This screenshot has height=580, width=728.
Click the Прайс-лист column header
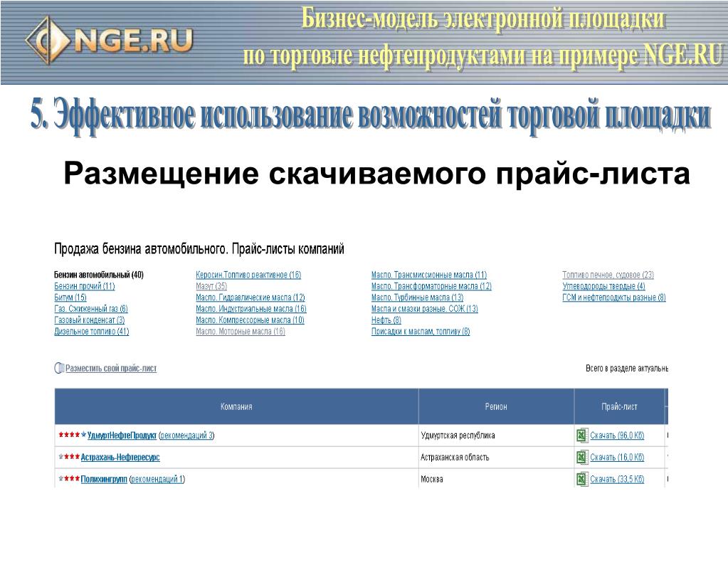(x=619, y=406)
